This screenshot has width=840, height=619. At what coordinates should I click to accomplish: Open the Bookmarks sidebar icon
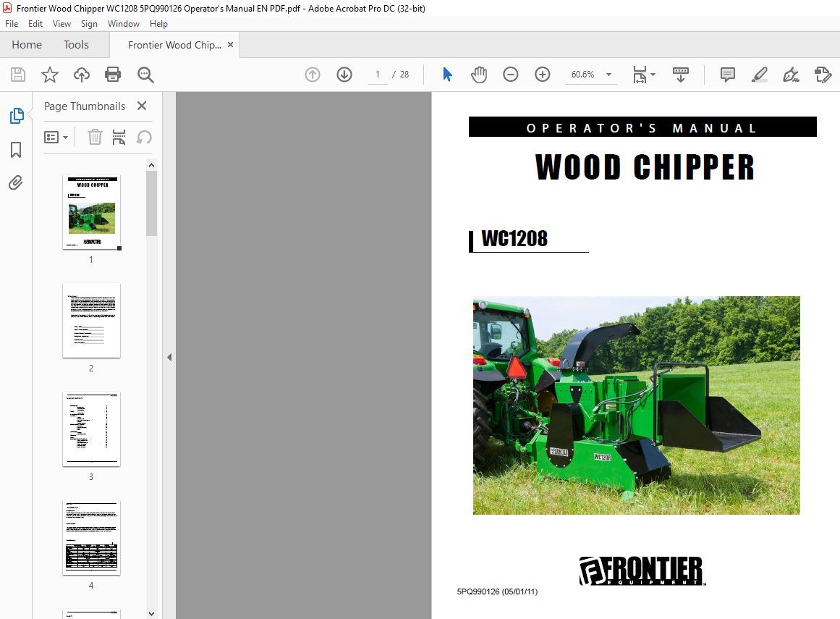point(16,150)
